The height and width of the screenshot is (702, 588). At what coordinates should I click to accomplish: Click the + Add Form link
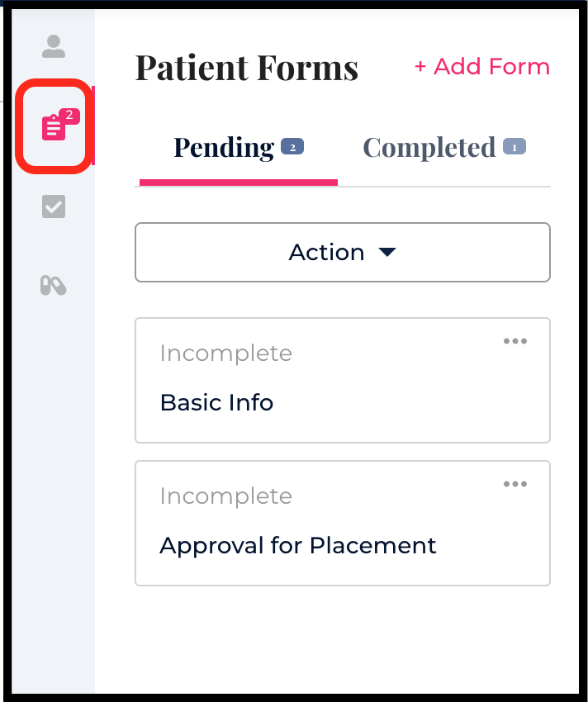(x=482, y=67)
